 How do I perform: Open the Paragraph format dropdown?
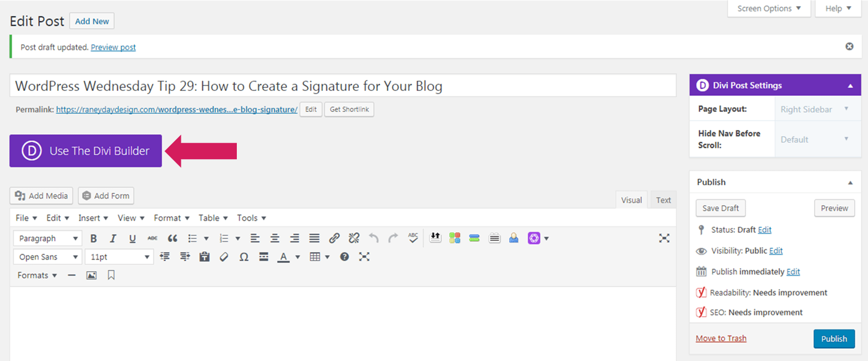point(48,238)
